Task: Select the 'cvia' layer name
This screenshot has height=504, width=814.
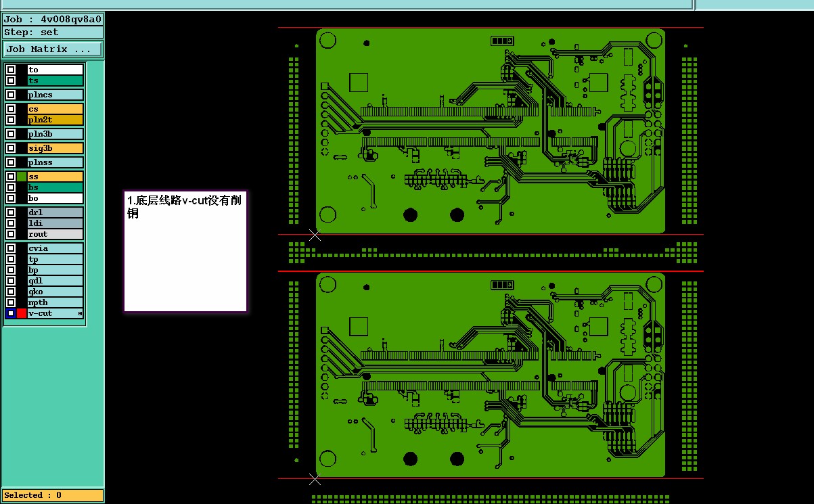Action: (x=55, y=248)
